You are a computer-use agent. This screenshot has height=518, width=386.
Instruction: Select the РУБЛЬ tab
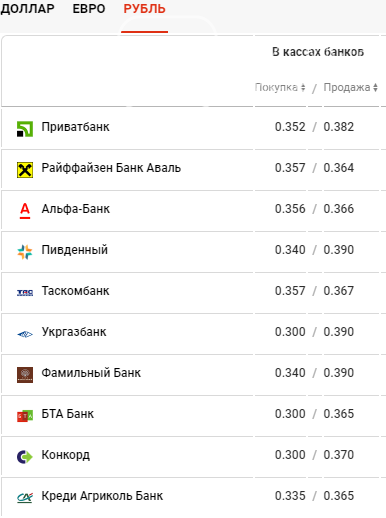144,9
